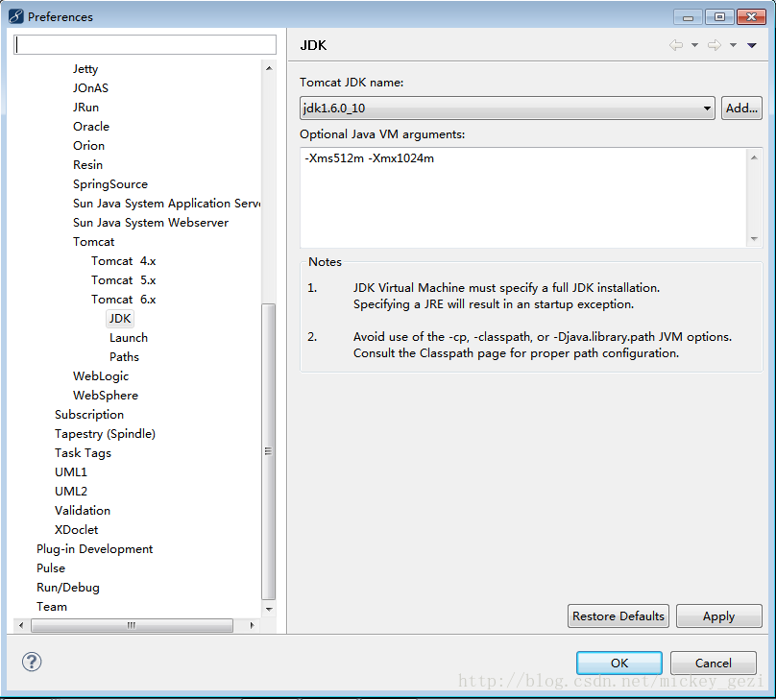776x700 pixels.
Task: Select Oracle in the server tree
Action: coord(91,127)
